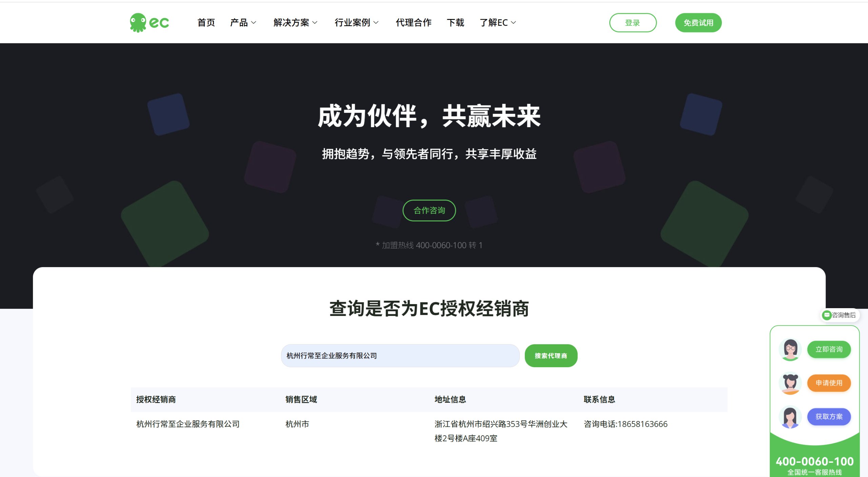
Task: Go to 首页 in the navigation
Action: [206, 23]
